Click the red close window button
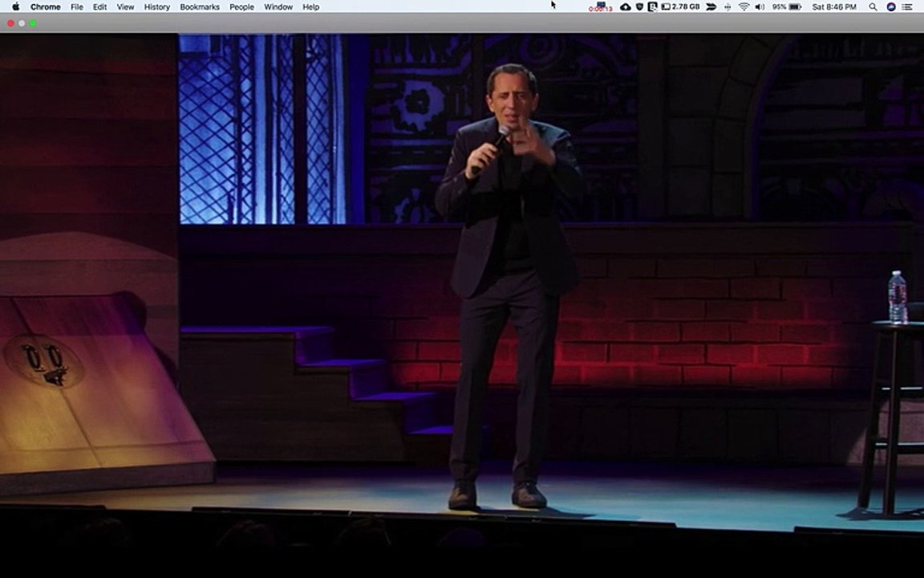924x578 pixels. [x=10, y=23]
